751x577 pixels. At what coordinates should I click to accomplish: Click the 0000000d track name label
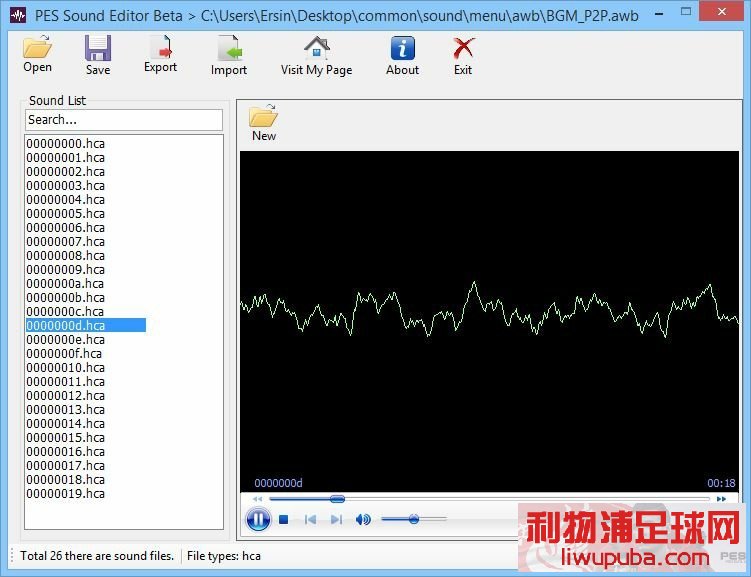[278, 483]
